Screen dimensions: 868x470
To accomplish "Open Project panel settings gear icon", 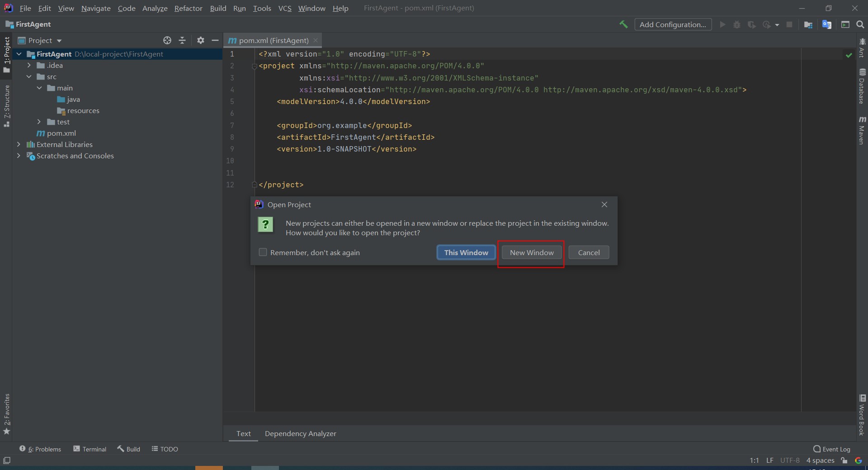I will click(201, 40).
